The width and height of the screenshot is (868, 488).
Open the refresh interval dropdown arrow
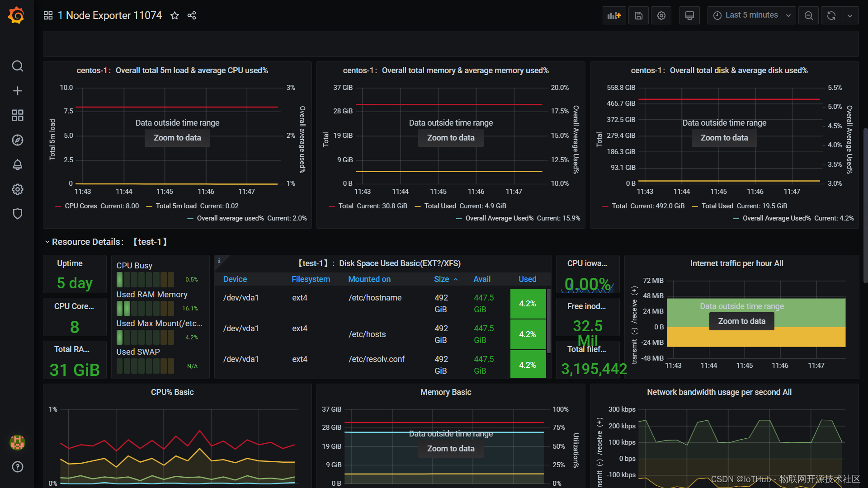coord(849,15)
